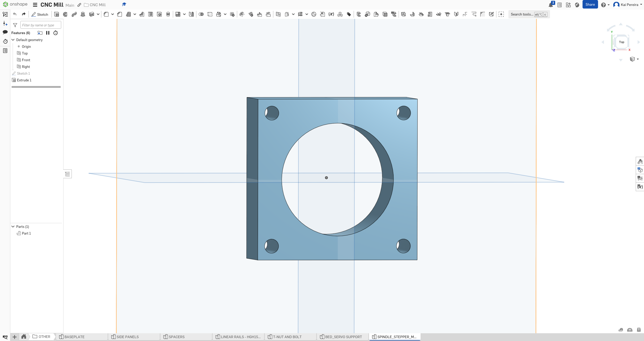Switch to the SIDE PANELS tab
This screenshot has height=341, width=644.
[x=134, y=337]
